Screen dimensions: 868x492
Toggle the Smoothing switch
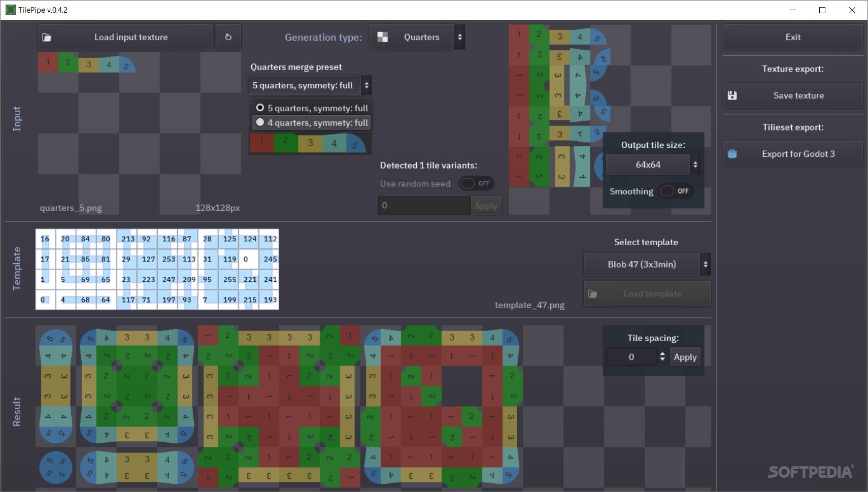pyautogui.click(x=676, y=191)
